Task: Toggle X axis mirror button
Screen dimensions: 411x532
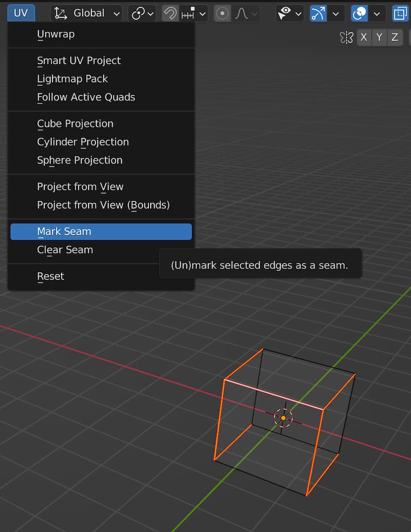Action: (x=364, y=37)
